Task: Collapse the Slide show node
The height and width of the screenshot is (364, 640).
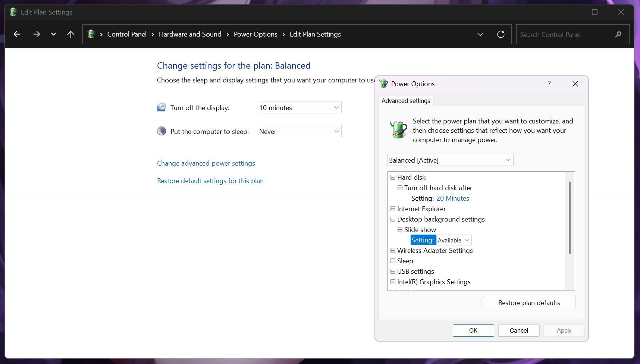Action: [400, 230]
